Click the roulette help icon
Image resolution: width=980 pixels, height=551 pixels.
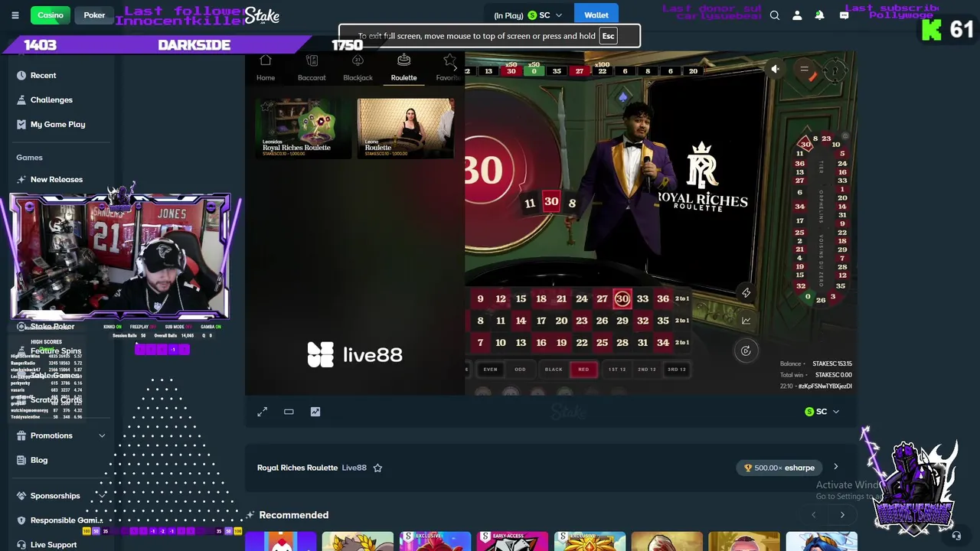coord(835,70)
